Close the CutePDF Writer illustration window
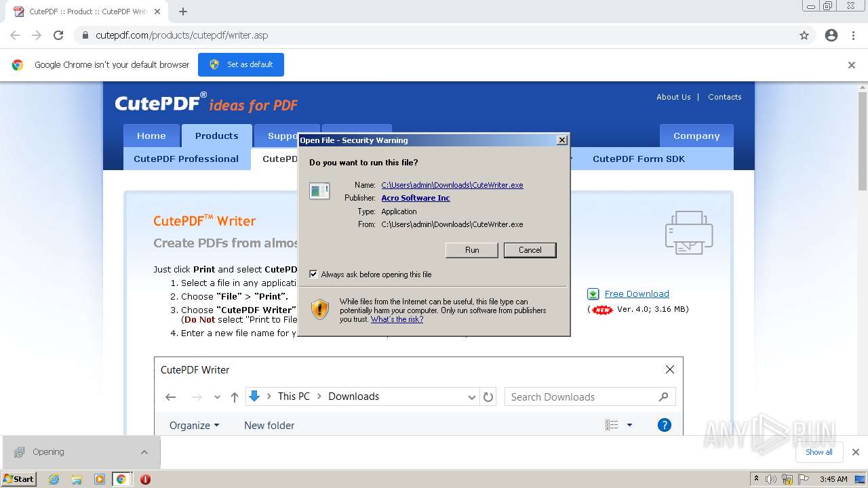This screenshot has width=868, height=488. point(670,369)
